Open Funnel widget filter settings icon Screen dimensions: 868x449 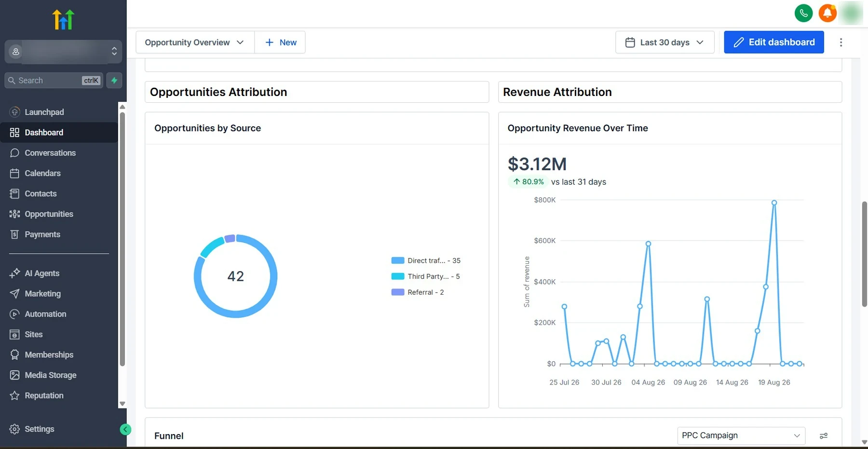click(824, 436)
